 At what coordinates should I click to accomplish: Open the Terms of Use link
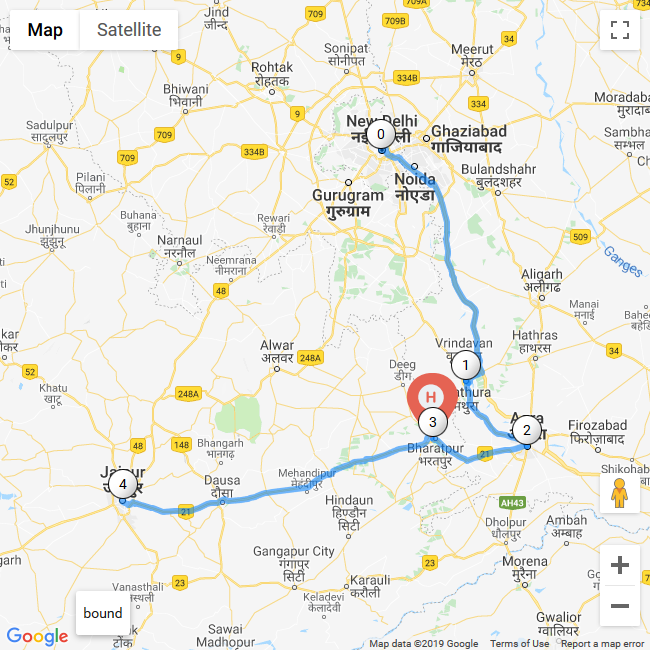tap(519, 643)
